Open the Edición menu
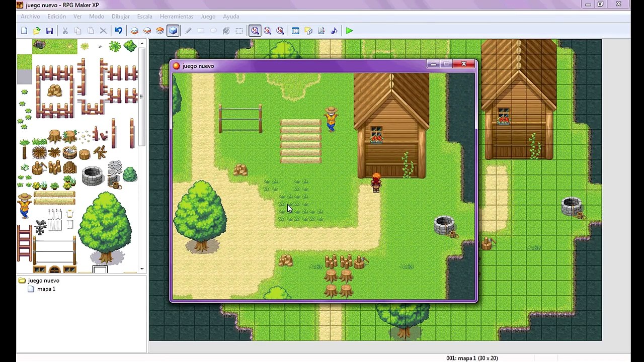Viewport: 644px width, 362px height. [x=57, y=17]
